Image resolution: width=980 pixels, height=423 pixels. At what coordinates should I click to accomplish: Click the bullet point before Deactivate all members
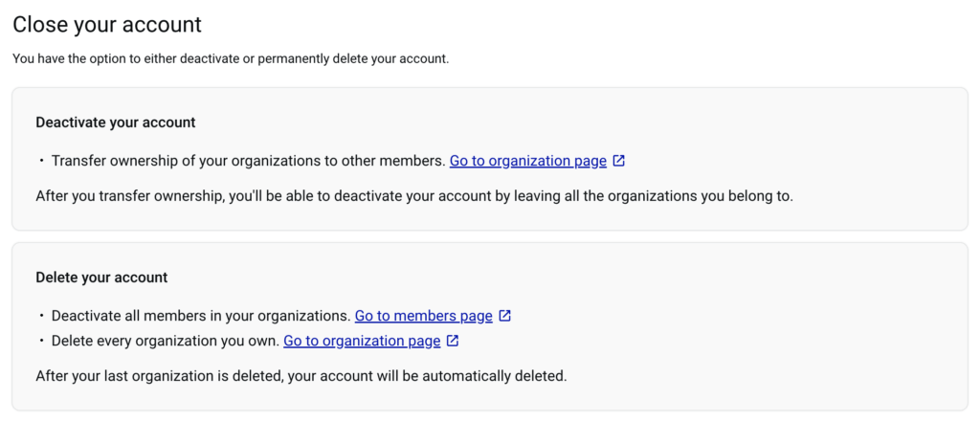pos(41,316)
